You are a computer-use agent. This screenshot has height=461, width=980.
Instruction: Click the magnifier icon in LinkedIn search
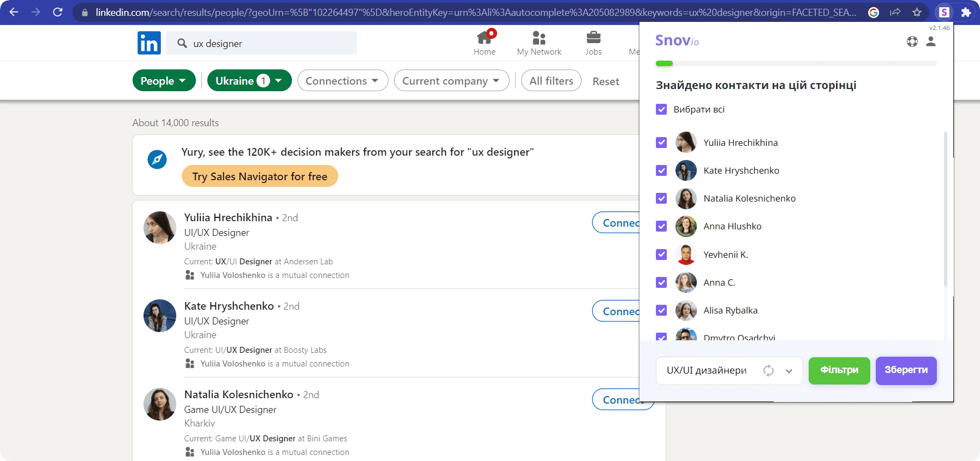tap(182, 43)
